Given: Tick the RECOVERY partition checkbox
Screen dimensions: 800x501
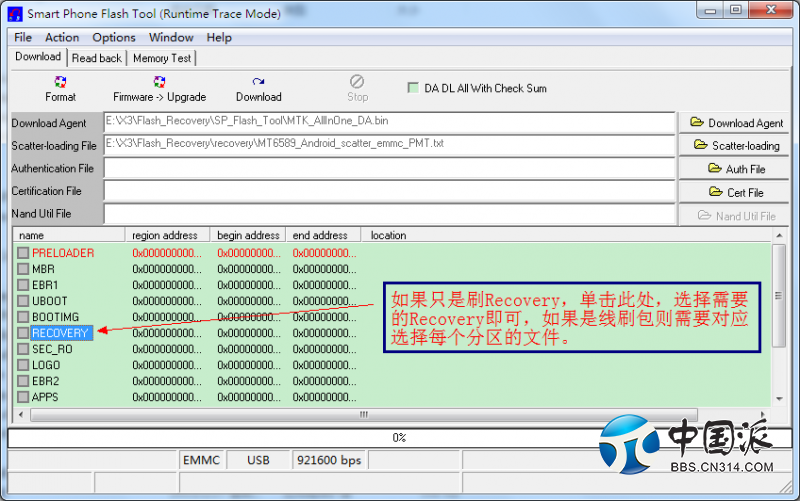Looking at the screenshot, I should [x=23, y=333].
